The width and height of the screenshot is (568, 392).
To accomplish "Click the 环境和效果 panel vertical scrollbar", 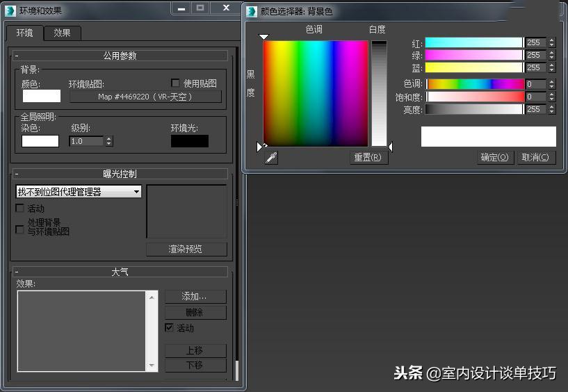I will coord(237,214).
